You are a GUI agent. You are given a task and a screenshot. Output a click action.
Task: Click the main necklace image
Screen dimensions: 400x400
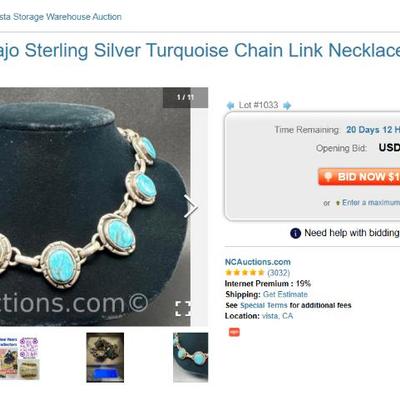pyautogui.click(x=95, y=207)
